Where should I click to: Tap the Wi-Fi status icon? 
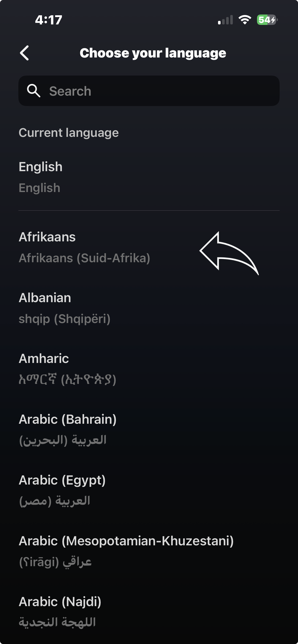point(245,20)
